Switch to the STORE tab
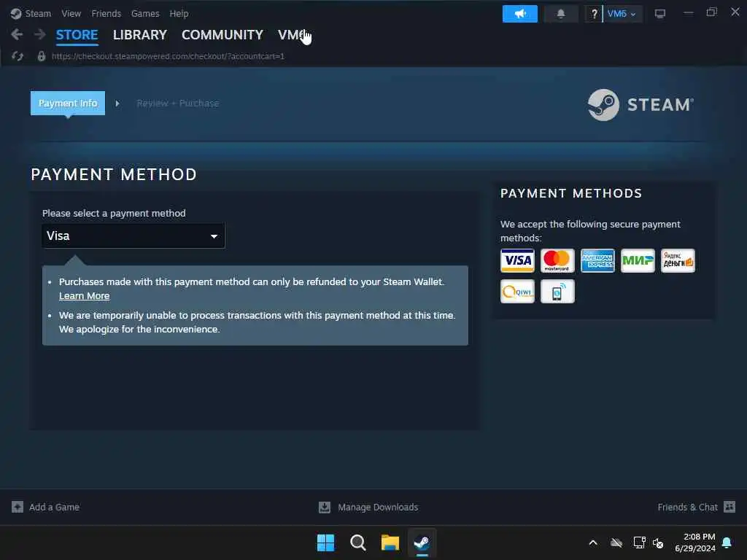 coord(77,35)
